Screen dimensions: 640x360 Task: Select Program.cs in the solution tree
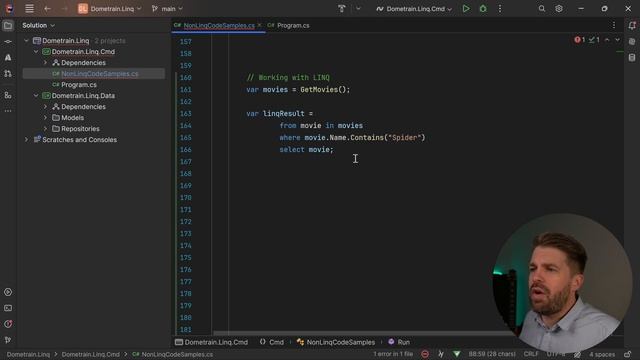click(79, 84)
